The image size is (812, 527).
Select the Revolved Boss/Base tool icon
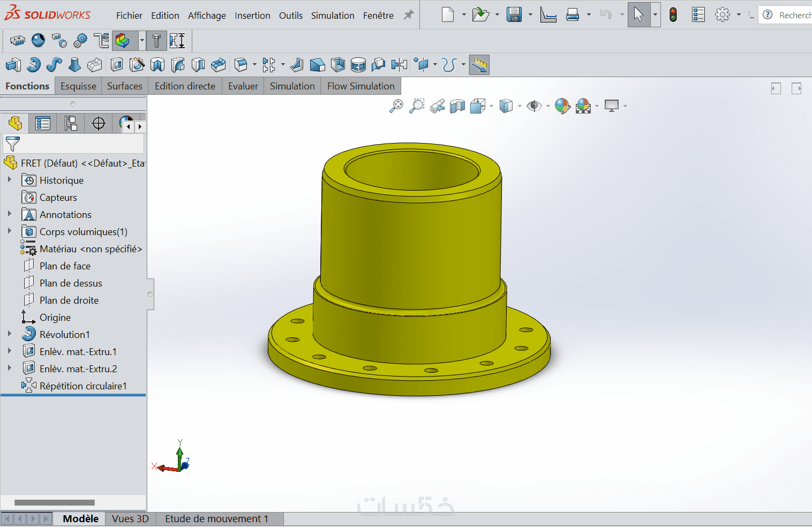[x=34, y=65]
